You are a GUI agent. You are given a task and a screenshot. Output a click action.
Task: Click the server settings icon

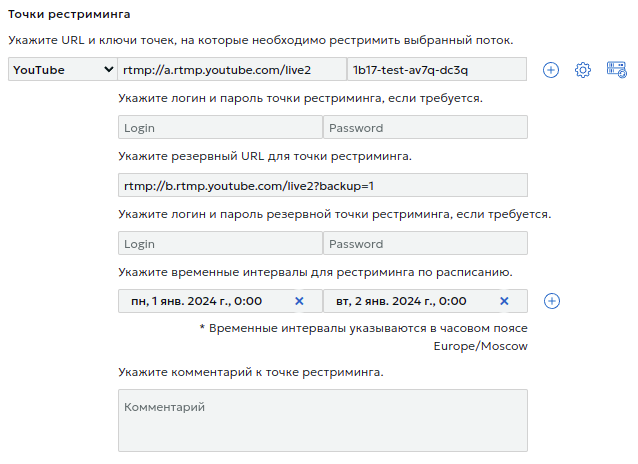tap(616, 70)
